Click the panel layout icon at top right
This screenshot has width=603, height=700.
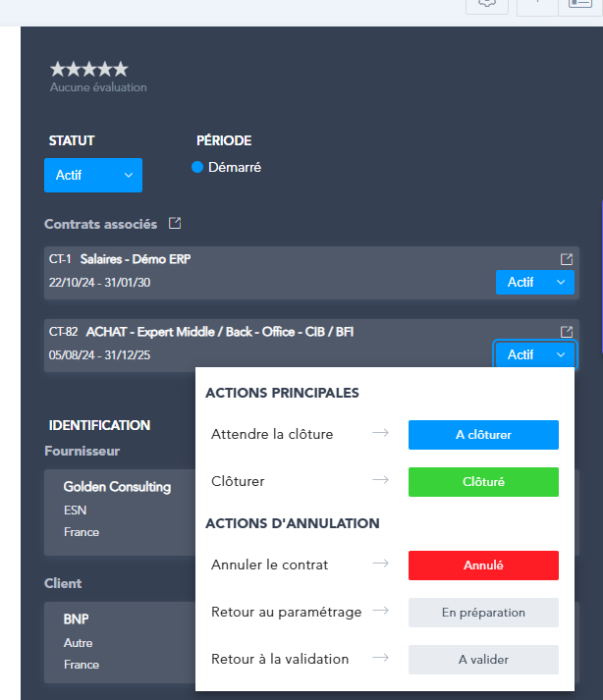[x=579, y=5]
